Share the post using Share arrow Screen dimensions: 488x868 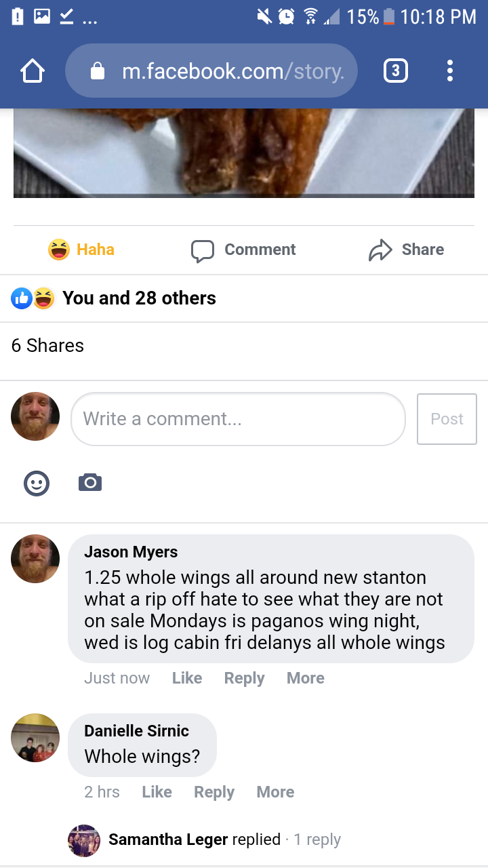(x=406, y=250)
